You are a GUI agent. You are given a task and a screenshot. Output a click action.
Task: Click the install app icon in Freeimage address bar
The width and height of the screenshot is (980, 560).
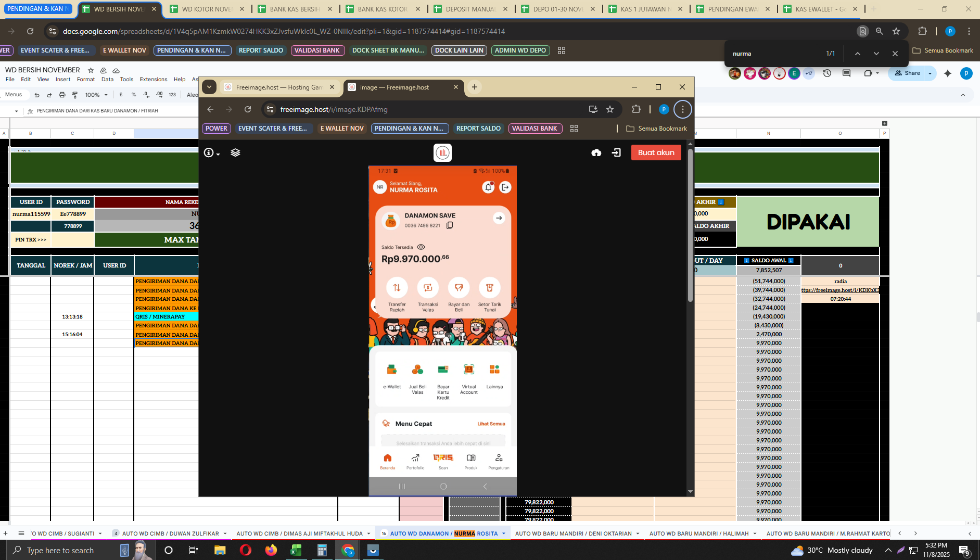(x=593, y=109)
